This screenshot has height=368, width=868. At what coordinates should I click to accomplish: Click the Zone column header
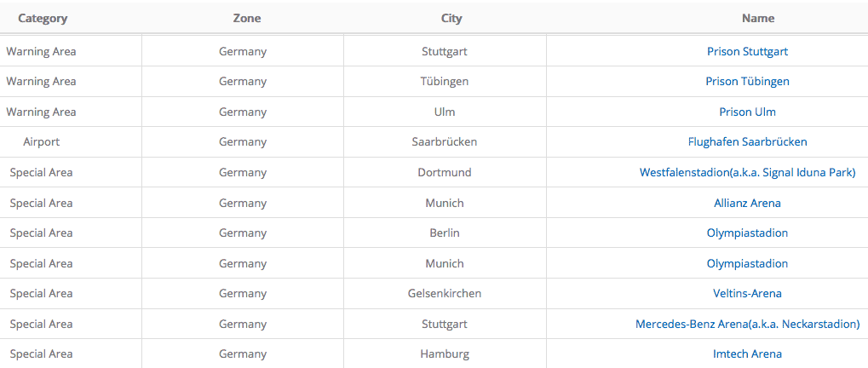pyautogui.click(x=247, y=18)
